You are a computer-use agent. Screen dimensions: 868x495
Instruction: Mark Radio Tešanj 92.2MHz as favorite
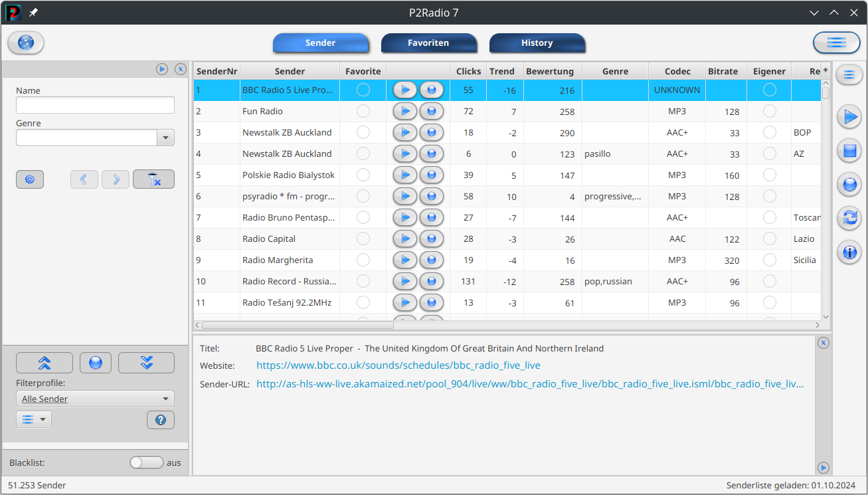[x=363, y=302]
